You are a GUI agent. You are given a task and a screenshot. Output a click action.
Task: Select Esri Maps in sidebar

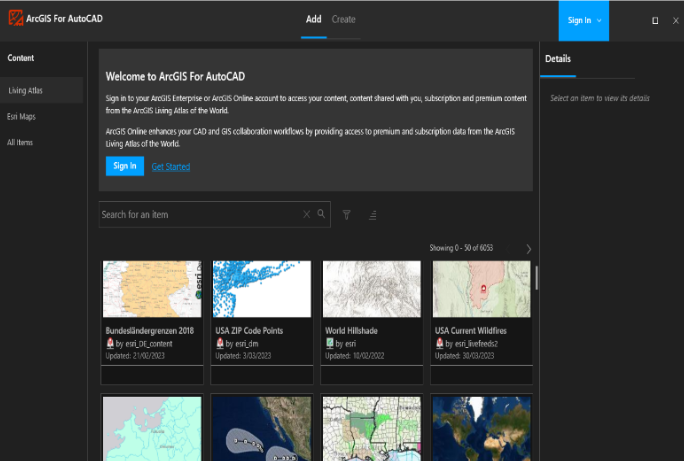23,117
